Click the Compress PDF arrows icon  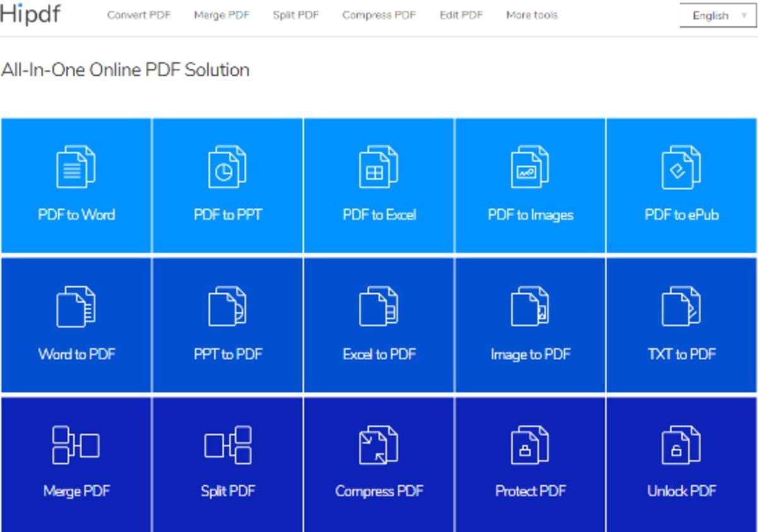[378, 445]
